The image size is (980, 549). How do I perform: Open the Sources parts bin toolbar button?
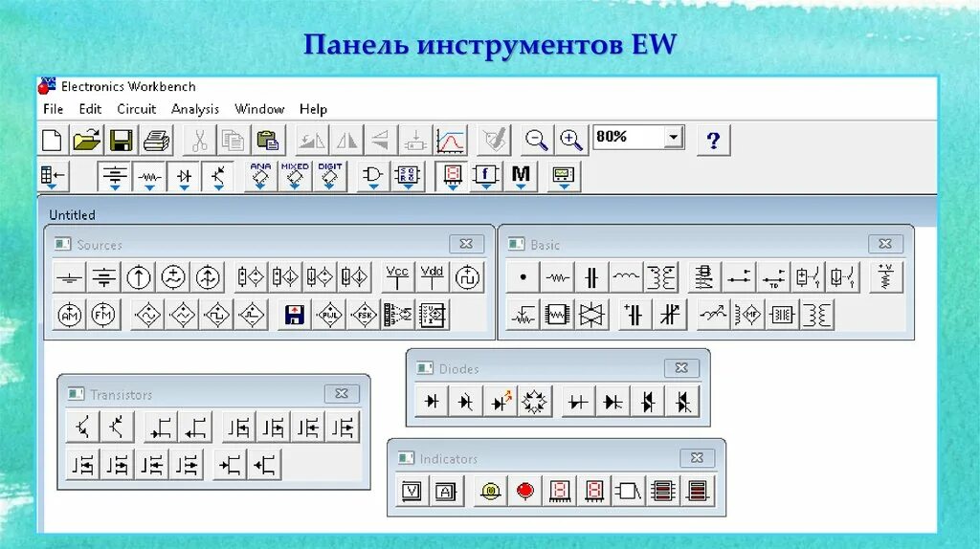click(x=115, y=176)
